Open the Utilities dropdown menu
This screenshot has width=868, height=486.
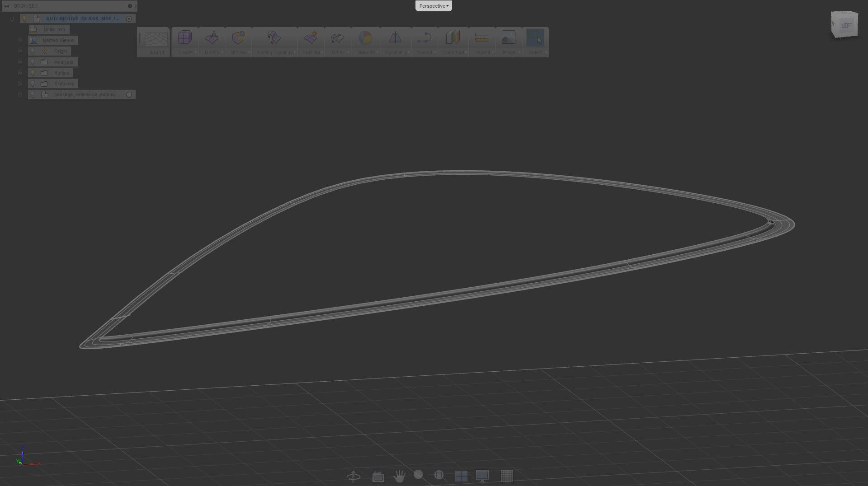tap(240, 52)
